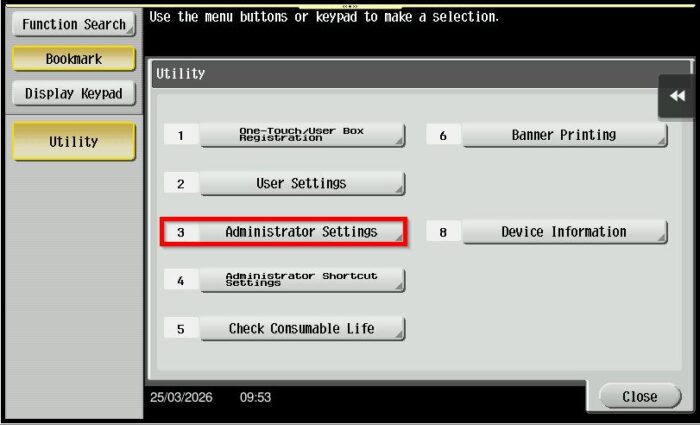Toggle the Bookmark button
Screen dimensions: 700x425
coord(74,59)
